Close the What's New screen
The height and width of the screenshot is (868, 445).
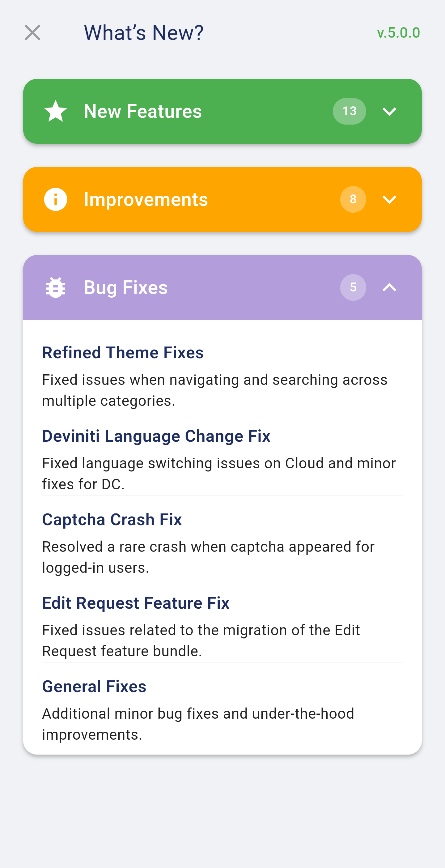(32, 33)
